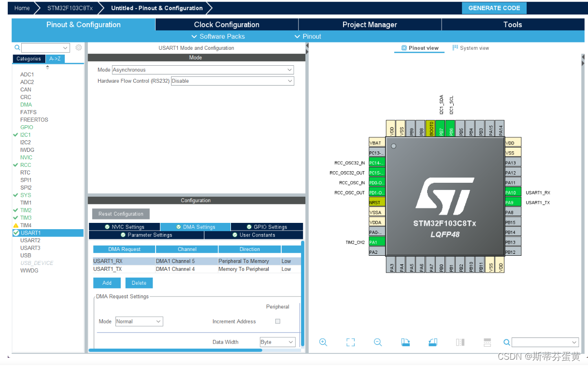Image resolution: width=588 pixels, height=366 pixels.
Task: Open the Hardware Flow Control dropdown
Action: (x=232, y=81)
